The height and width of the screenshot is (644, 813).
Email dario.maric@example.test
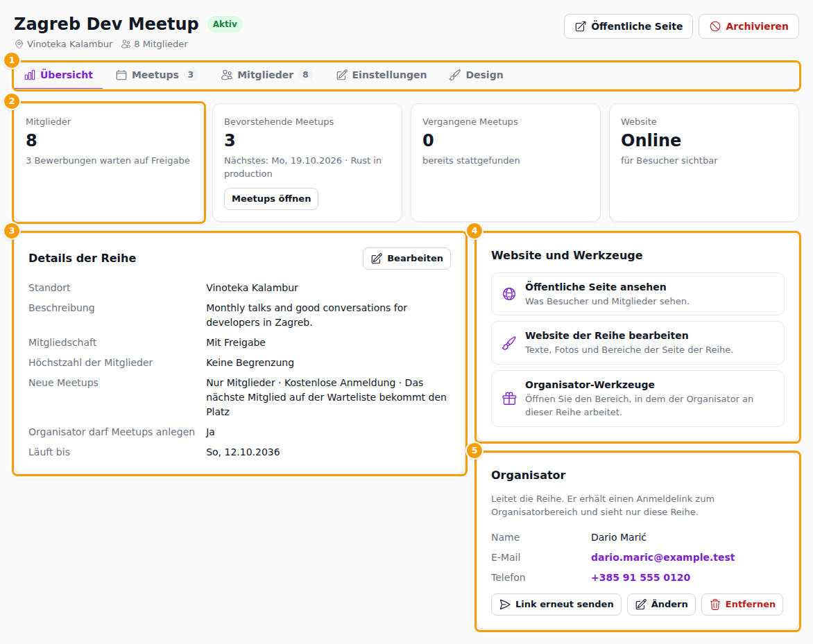pos(662,557)
